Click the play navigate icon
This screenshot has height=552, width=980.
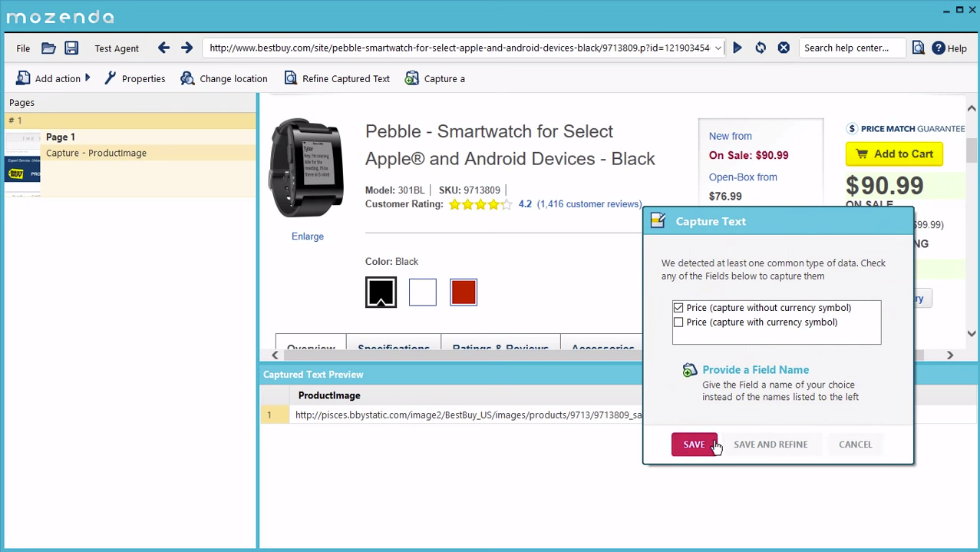737,48
